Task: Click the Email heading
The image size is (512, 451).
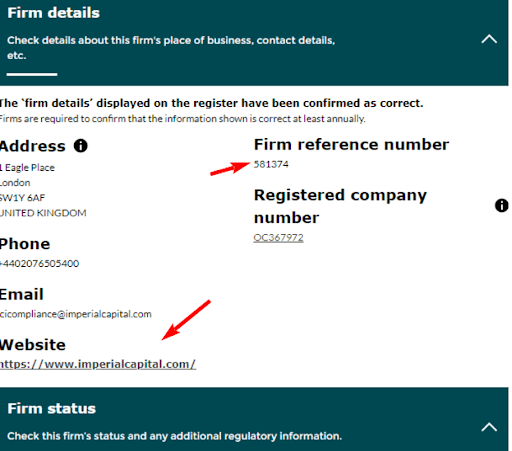Action: tap(22, 294)
